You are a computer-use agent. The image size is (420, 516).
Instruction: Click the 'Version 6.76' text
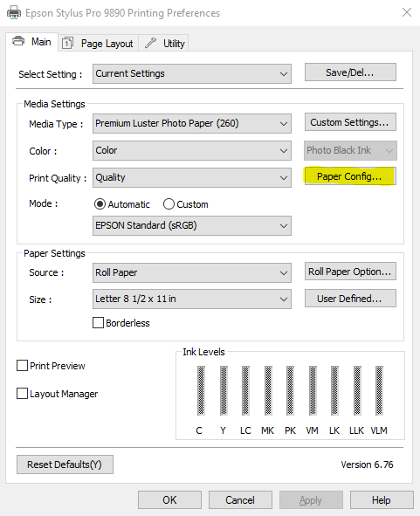[x=367, y=464]
